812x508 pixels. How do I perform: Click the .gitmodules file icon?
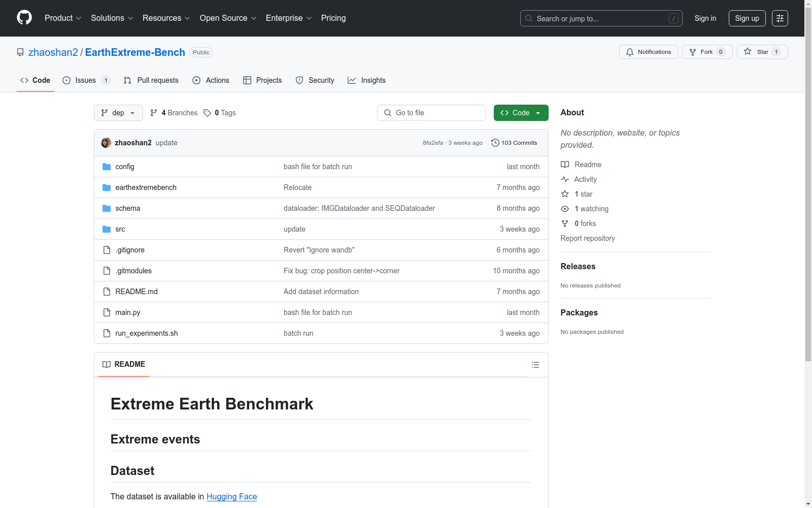(107, 271)
